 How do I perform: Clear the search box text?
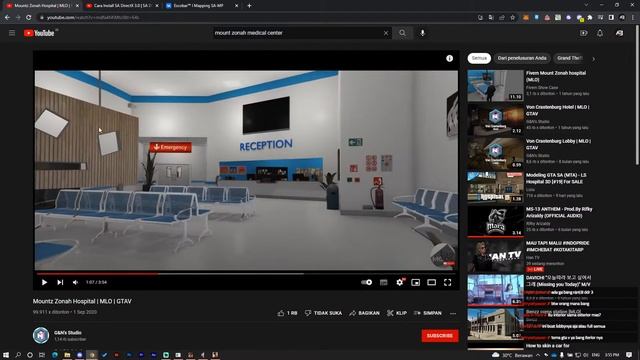(386, 33)
